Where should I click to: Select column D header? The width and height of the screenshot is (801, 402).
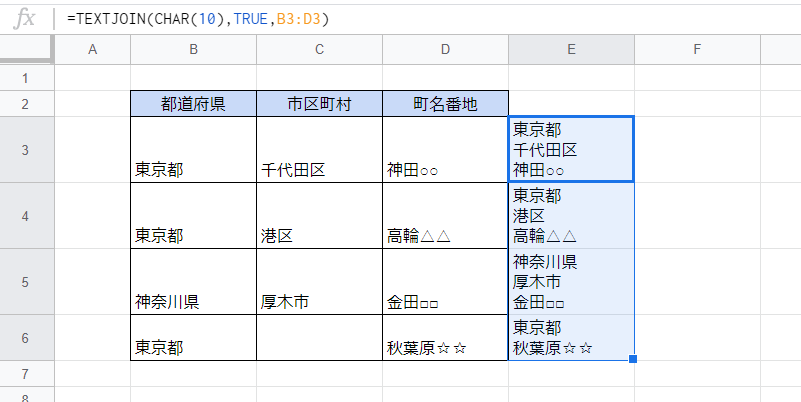(x=445, y=50)
